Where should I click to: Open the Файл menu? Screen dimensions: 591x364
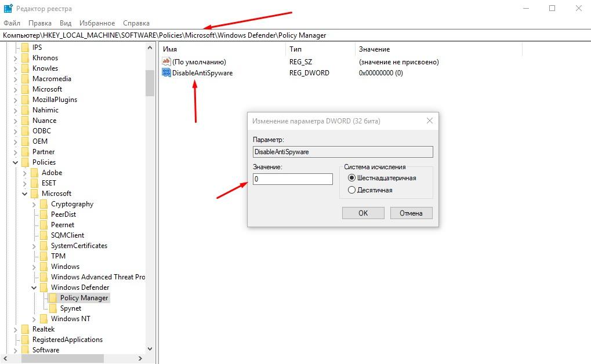point(12,23)
